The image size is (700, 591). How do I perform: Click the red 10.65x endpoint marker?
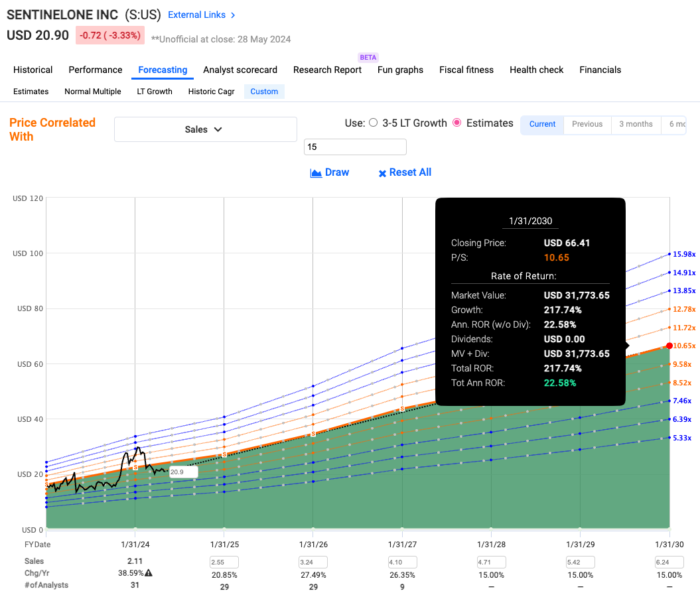669,346
